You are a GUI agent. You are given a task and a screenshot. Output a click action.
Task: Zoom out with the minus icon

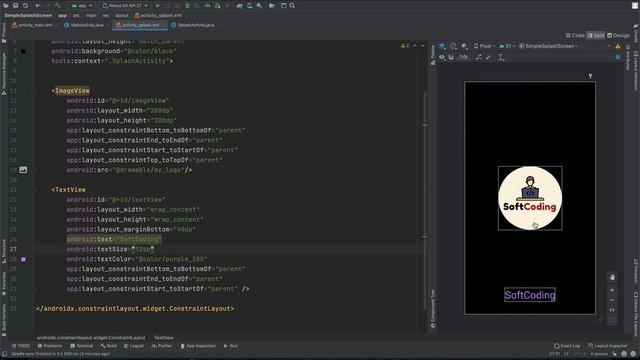tap(612, 300)
